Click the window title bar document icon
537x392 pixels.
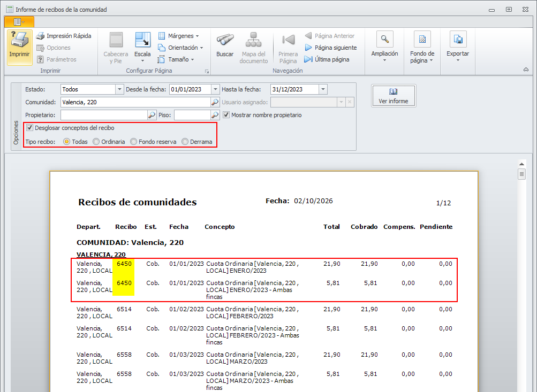point(10,9)
